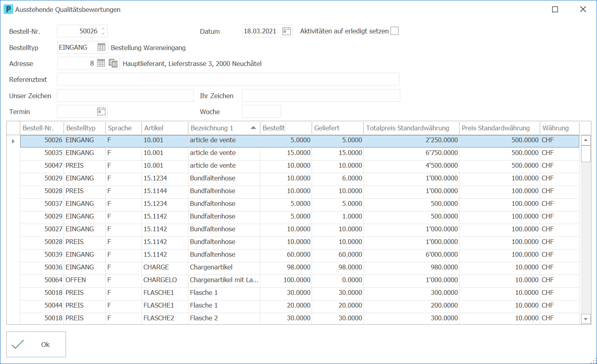Image resolution: width=597 pixels, height=364 pixels.
Task: Sort by the Bestelltyp column header
Action: 85,128
